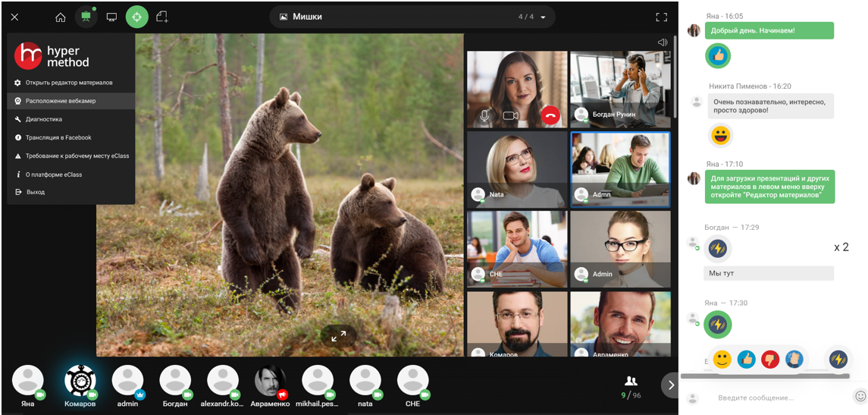This screenshot has width=868, height=415.
Task: Open emoji picker beside message field
Action: tap(860, 396)
